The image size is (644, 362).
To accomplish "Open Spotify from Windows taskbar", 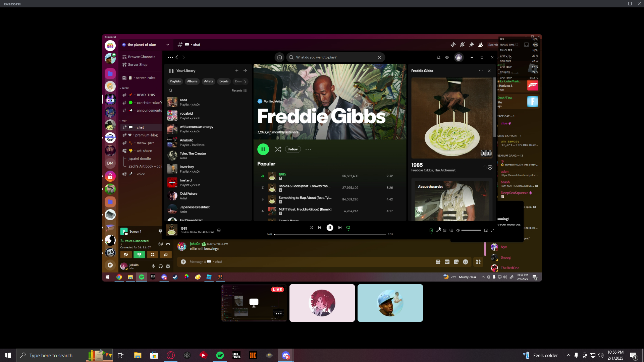I will tap(220, 355).
